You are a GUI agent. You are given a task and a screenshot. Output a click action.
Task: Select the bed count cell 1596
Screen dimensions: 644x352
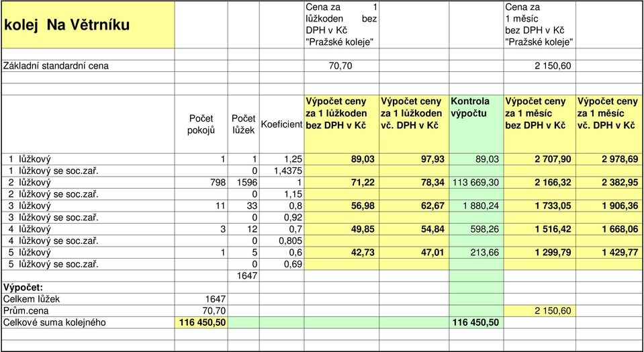[244, 182]
